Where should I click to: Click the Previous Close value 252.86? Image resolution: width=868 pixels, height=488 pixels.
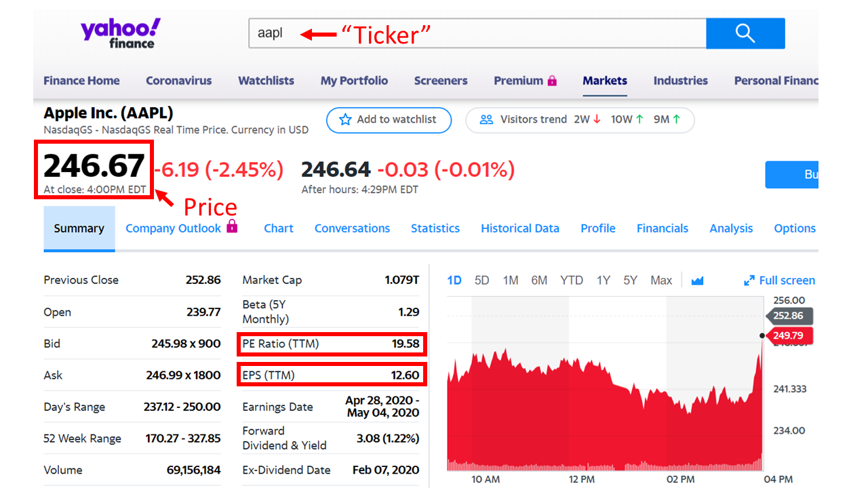coord(203,280)
